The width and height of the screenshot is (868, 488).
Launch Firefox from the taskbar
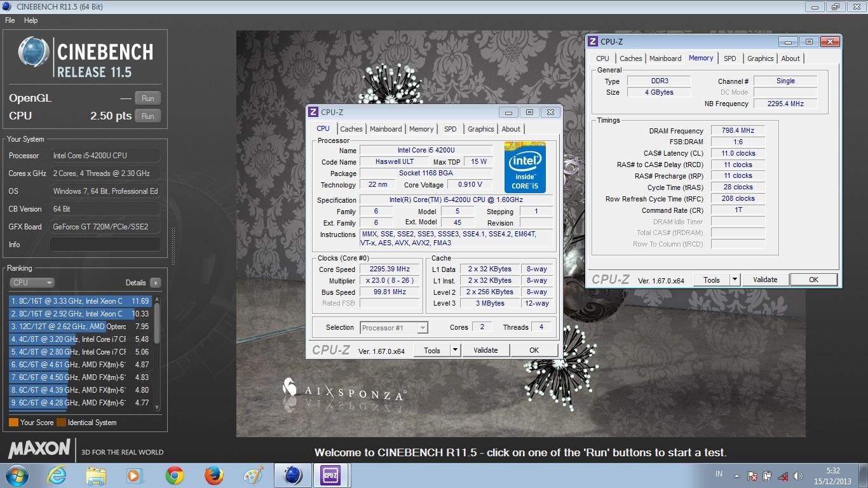(214, 475)
